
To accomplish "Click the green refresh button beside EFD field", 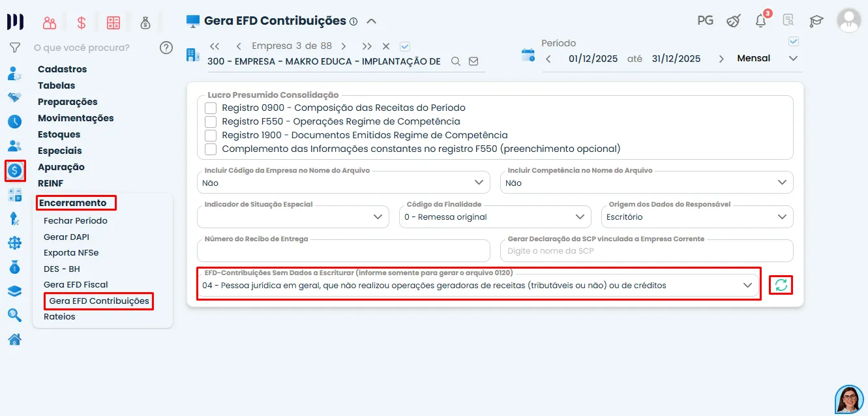I will (x=781, y=285).
